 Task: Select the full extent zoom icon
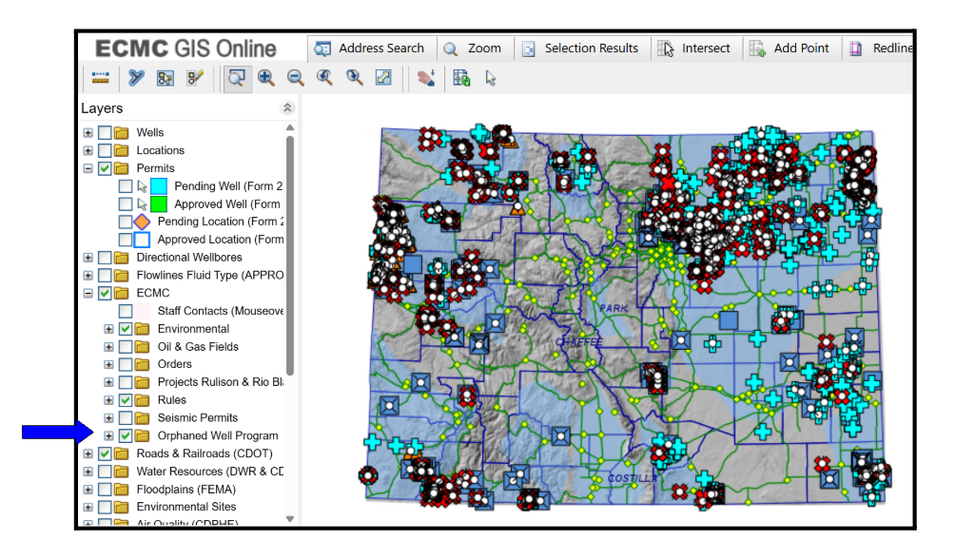coord(383,78)
